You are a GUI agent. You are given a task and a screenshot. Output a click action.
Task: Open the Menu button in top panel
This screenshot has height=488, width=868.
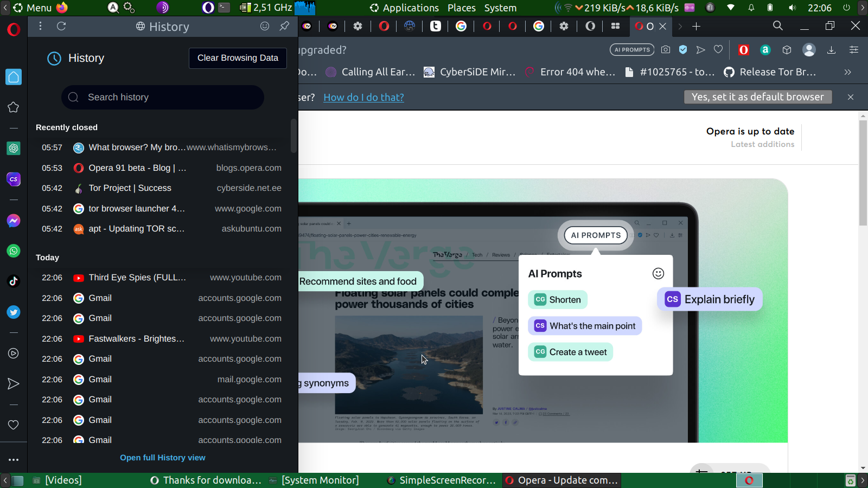(x=33, y=8)
